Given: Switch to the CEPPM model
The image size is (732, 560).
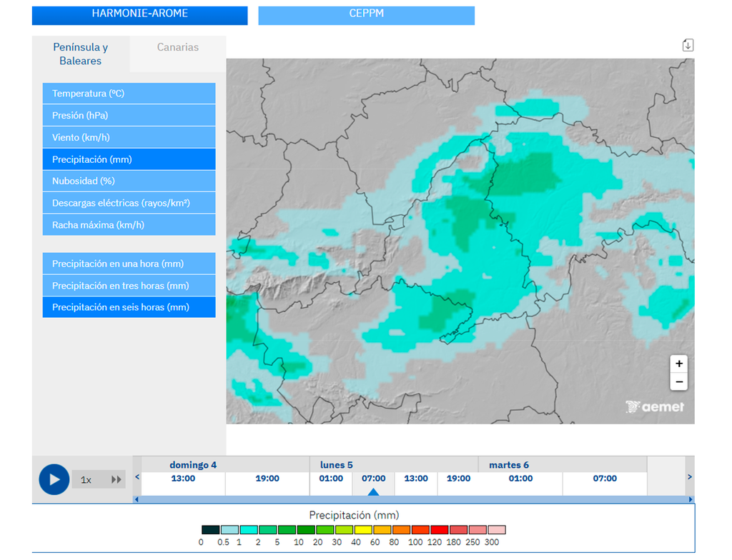Looking at the screenshot, I should [366, 15].
